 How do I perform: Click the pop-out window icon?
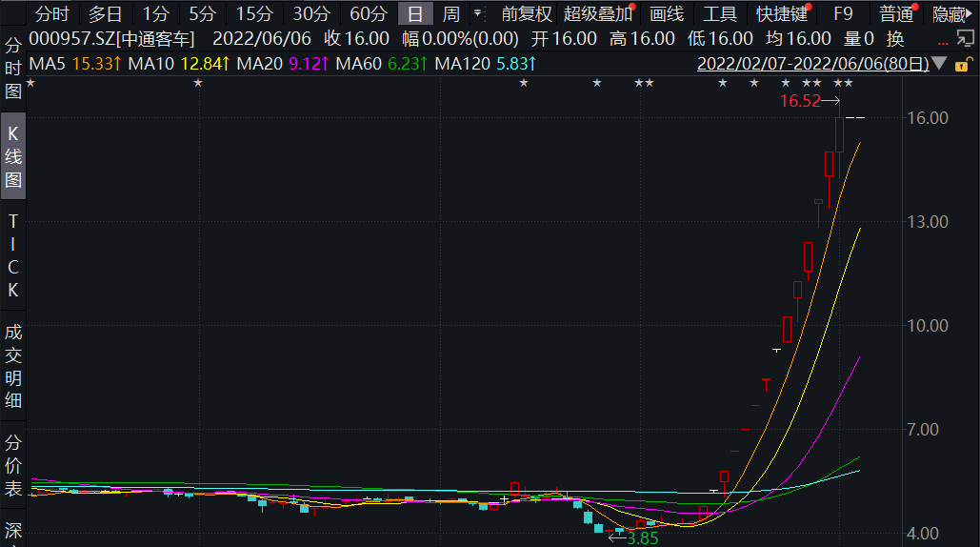(x=965, y=38)
